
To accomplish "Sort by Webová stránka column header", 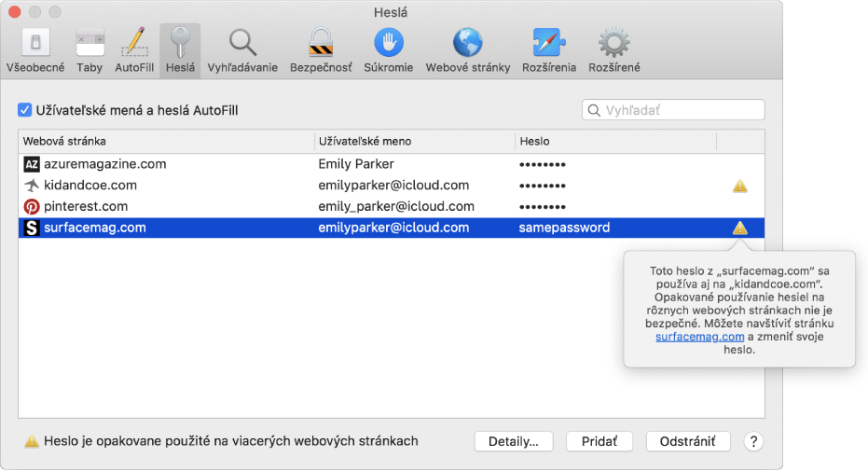I will (166, 141).
